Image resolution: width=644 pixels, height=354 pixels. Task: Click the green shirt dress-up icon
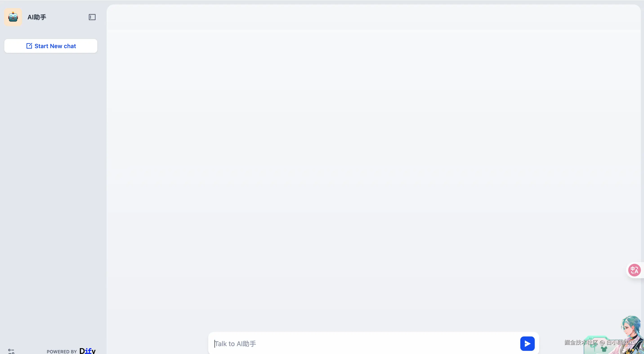604,349
